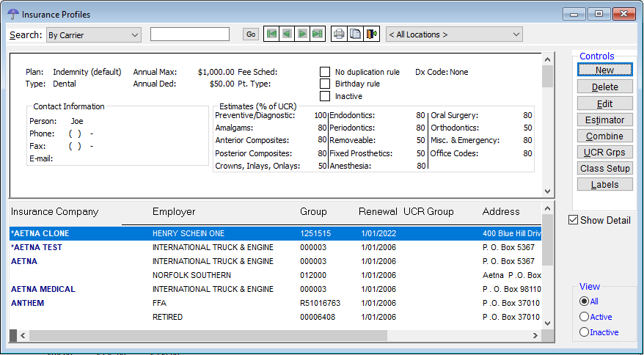Image resolution: width=644 pixels, height=355 pixels.
Task: Go to the previous record arrow
Action: point(287,34)
